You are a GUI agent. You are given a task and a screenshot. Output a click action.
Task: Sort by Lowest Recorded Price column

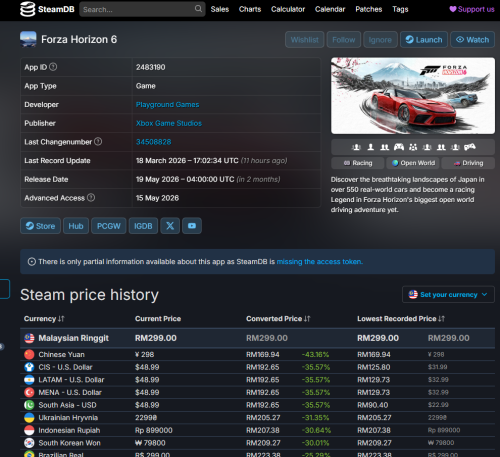click(401, 319)
